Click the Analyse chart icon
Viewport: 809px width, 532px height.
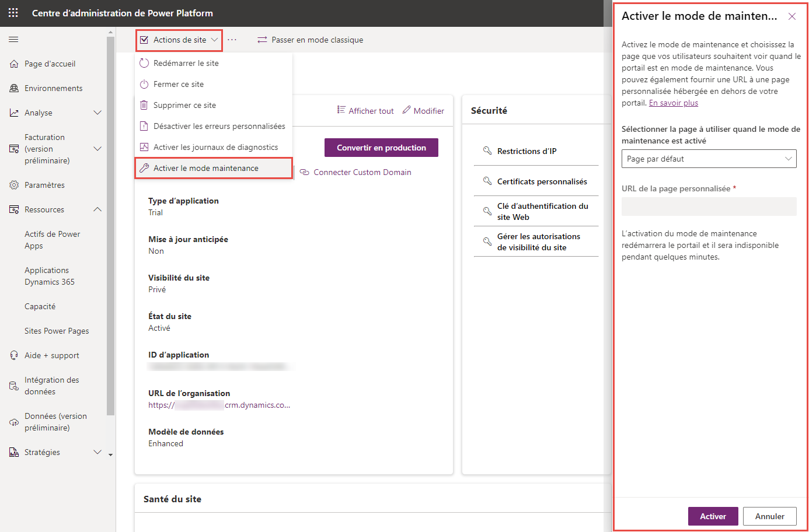click(14, 113)
